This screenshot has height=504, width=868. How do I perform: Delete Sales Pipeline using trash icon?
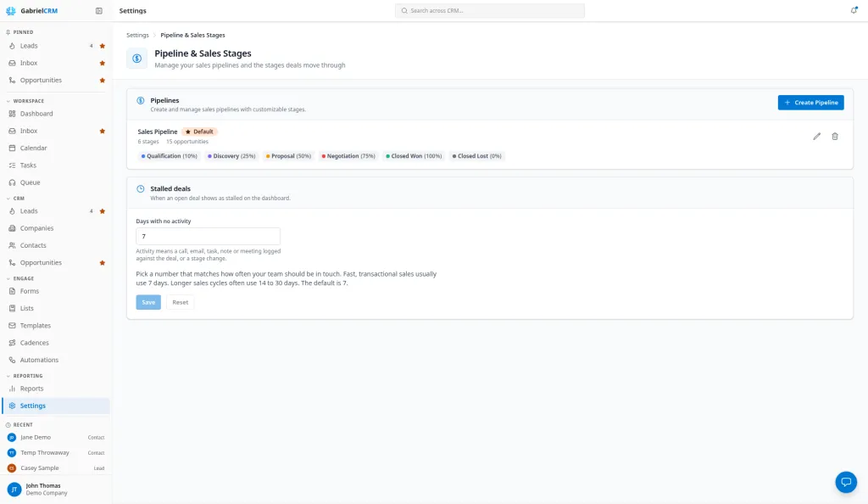coord(835,137)
